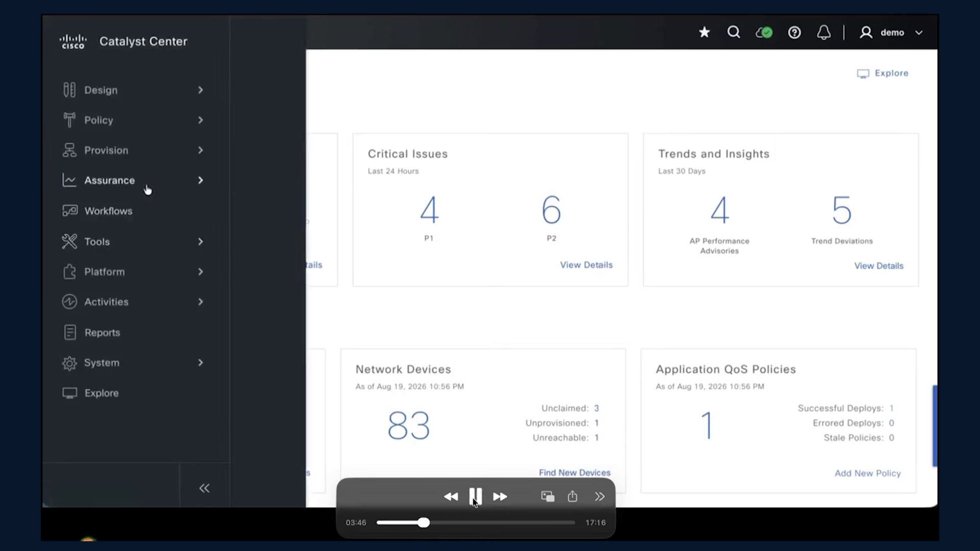Click the video progress slider knob
980x551 pixels.
pos(424,522)
